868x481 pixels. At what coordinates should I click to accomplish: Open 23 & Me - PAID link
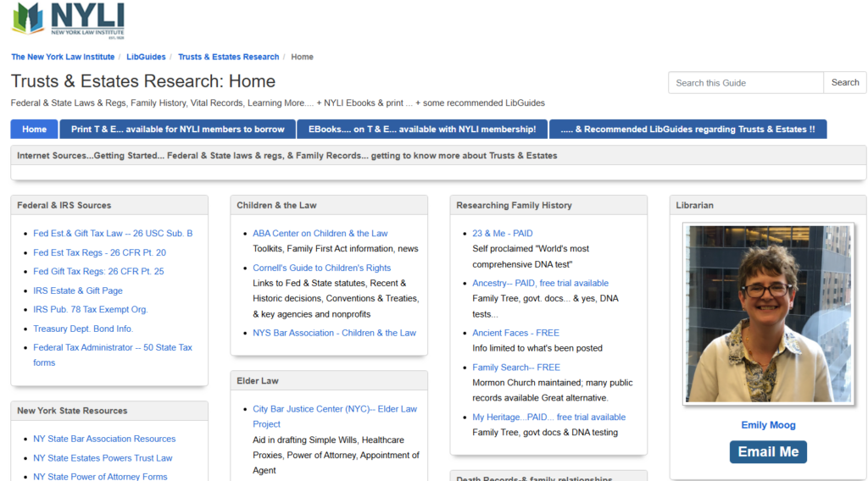click(502, 234)
